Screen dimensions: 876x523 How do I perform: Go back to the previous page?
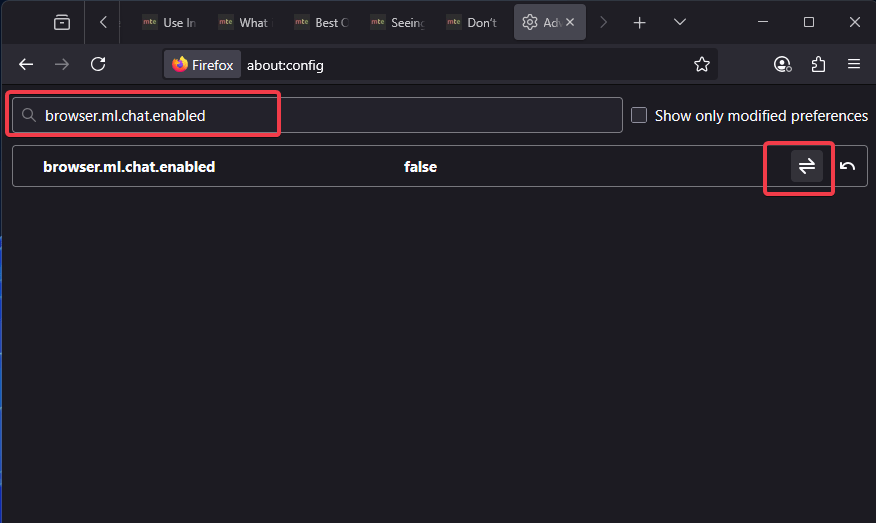click(26, 64)
